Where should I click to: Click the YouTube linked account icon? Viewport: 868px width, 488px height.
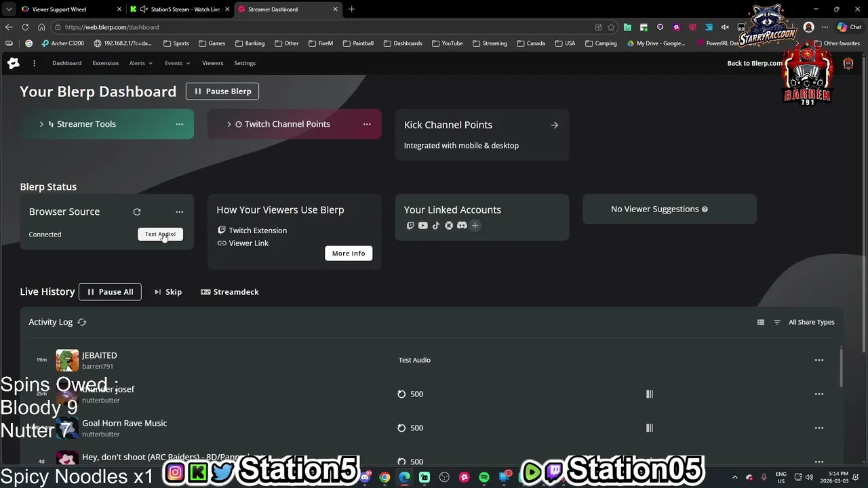[422, 226]
